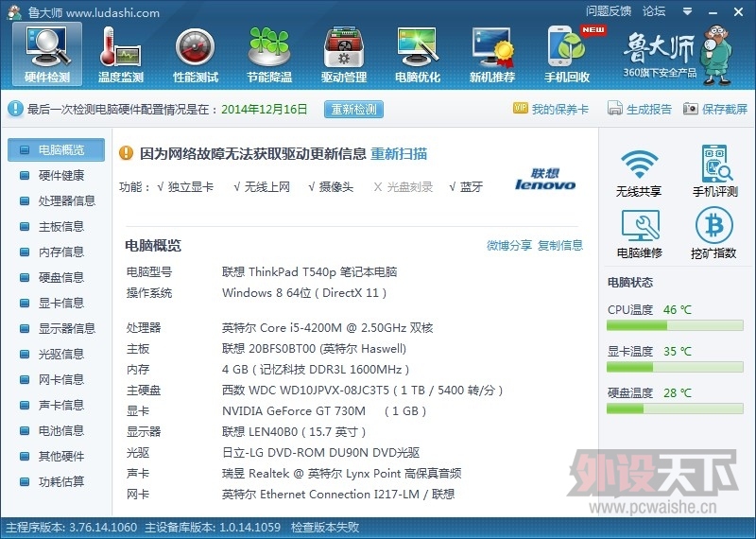Open the title bar dropdown menu arrow
The image size is (756, 539).
coord(688,11)
